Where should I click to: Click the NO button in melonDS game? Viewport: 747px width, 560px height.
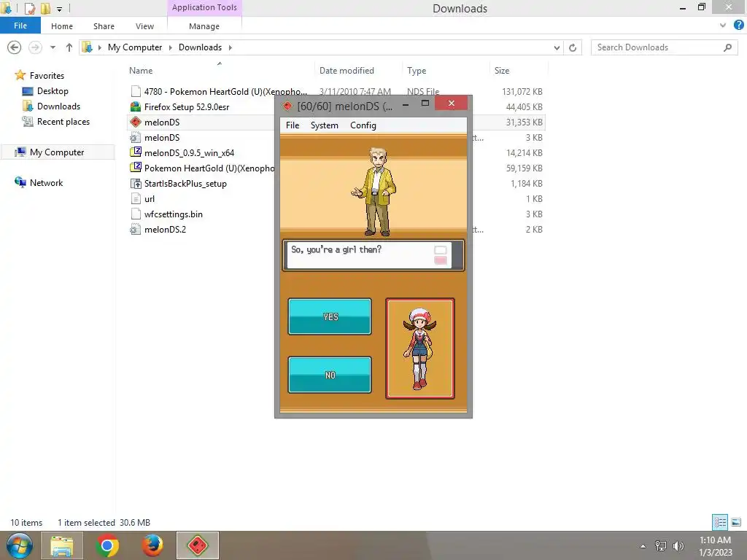[330, 375]
